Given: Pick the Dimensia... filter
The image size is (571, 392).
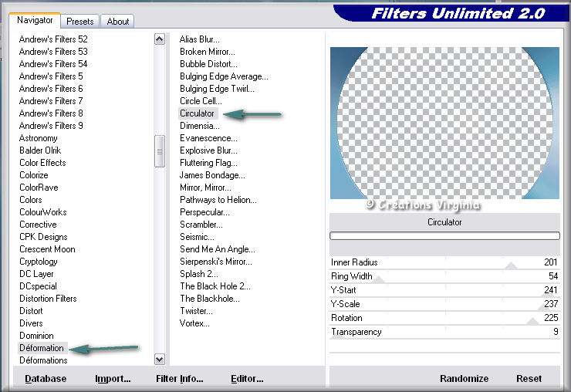Looking at the screenshot, I should coord(200,126).
